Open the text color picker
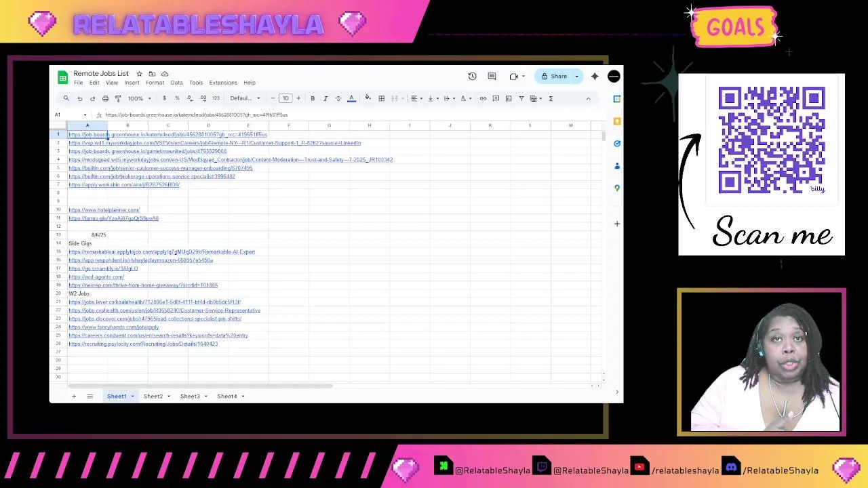Image resolution: width=868 pixels, height=488 pixels. coord(351,98)
